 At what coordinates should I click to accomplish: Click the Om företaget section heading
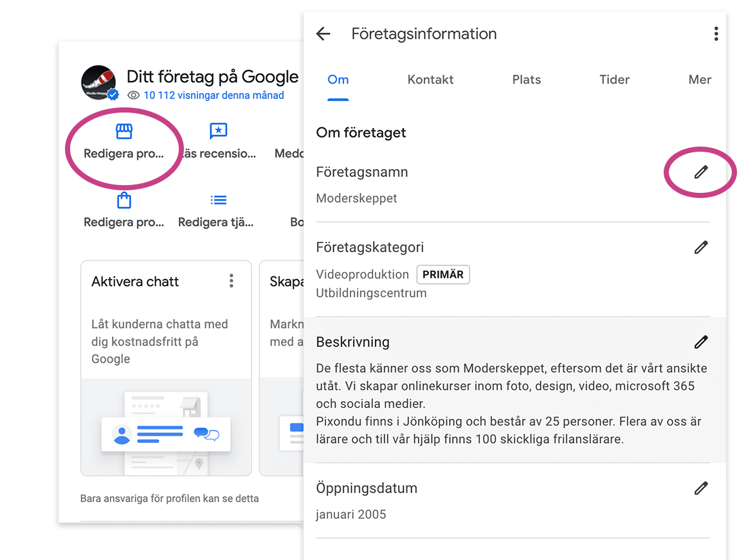(361, 132)
